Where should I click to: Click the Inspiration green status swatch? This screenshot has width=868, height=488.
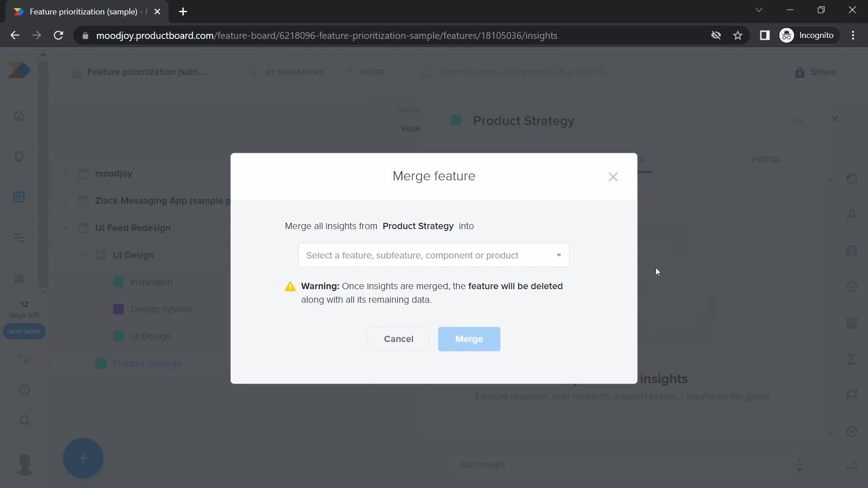[118, 282]
